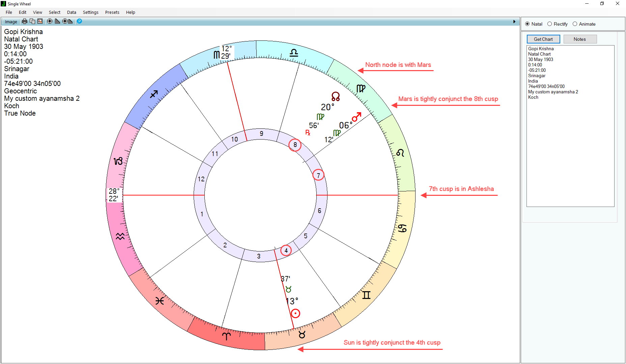Open the Settings menu
The image size is (626, 364).
pos(90,12)
